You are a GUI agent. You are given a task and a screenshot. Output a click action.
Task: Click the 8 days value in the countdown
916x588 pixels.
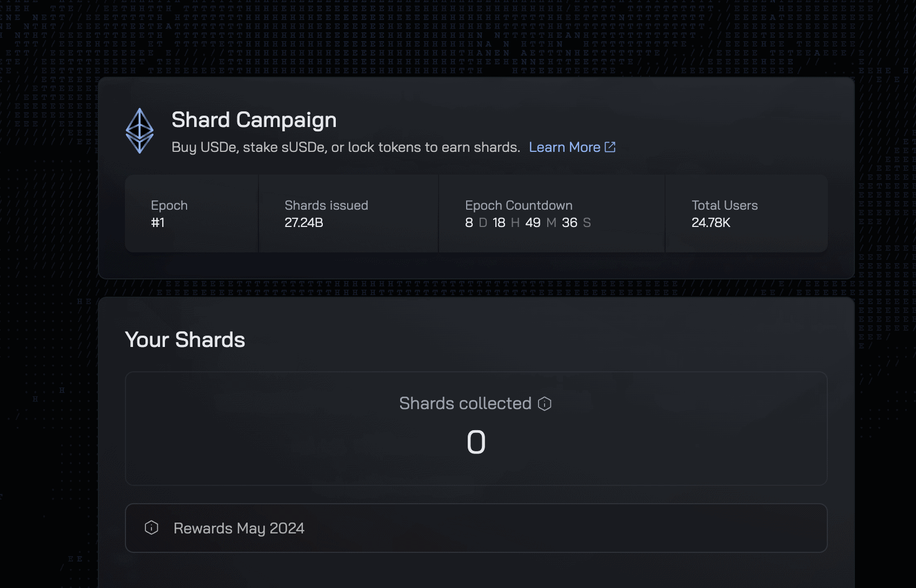click(469, 223)
